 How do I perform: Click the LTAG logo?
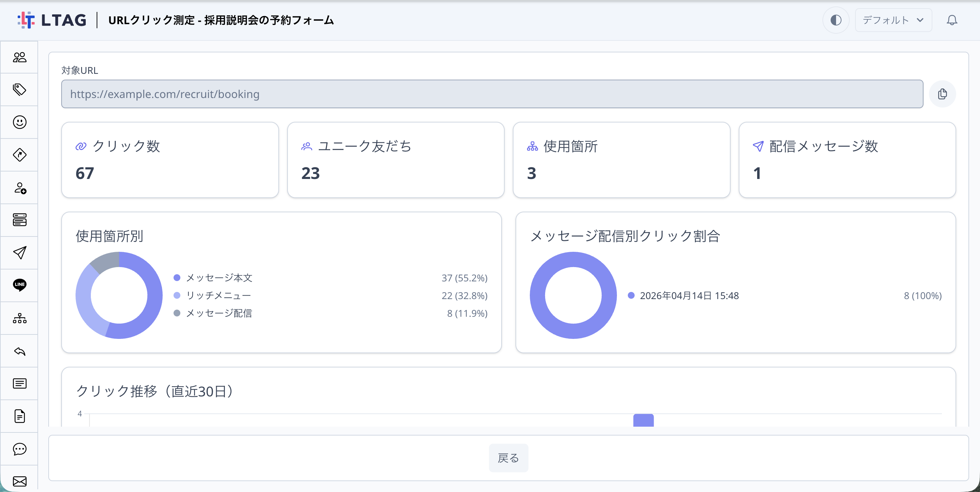coord(52,20)
